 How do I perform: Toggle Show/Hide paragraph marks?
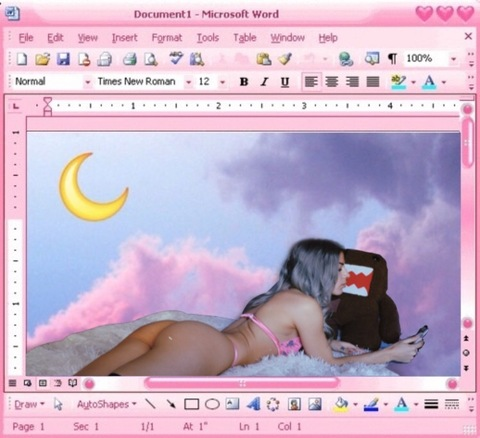point(393,59)
